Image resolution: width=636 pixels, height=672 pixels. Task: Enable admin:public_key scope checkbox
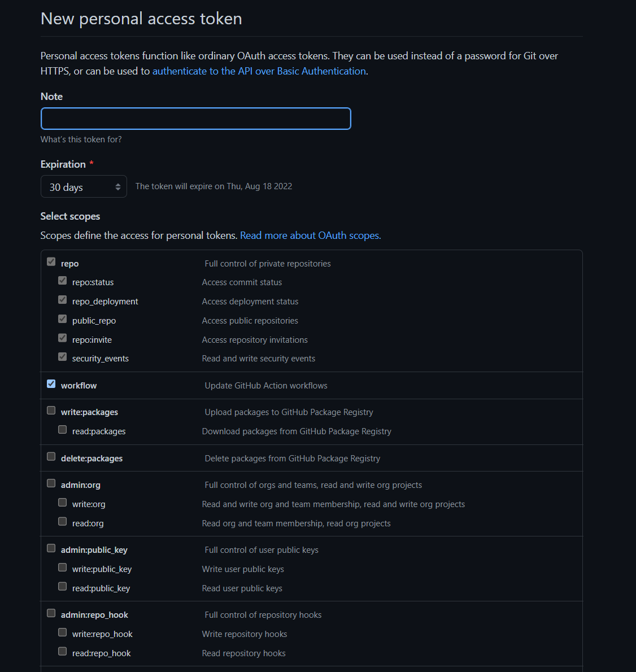click(51, 548)
